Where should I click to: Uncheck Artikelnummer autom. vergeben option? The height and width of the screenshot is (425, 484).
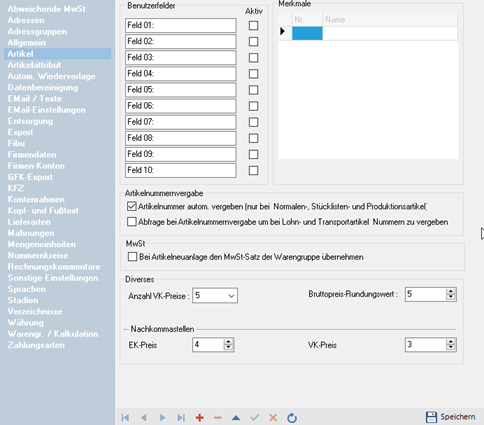point(132,206)
